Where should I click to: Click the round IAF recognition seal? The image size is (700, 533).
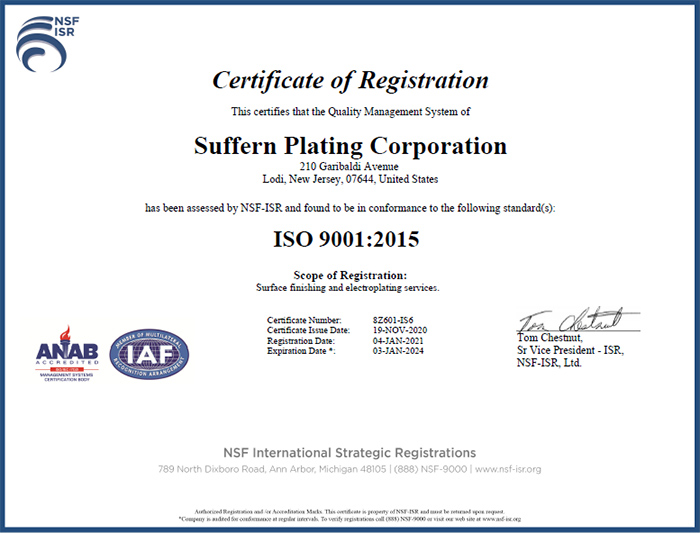click(149, 354)
